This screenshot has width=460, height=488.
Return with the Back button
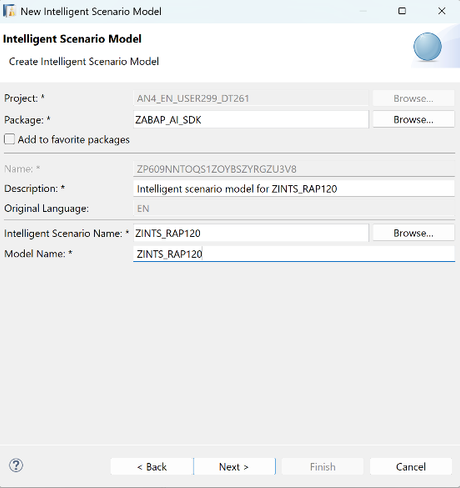coord(152,466)
